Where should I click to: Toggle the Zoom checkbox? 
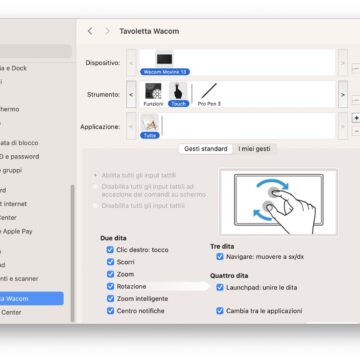110,274
